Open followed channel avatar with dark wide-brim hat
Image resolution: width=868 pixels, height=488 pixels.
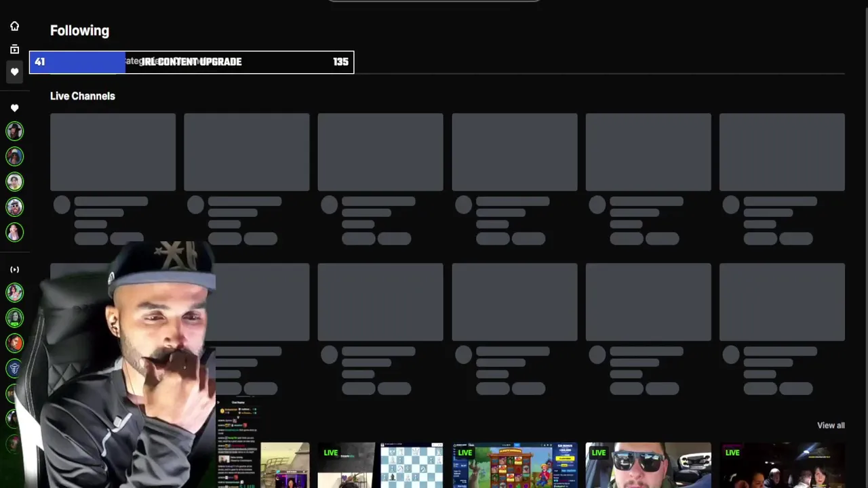click(14, 131)
